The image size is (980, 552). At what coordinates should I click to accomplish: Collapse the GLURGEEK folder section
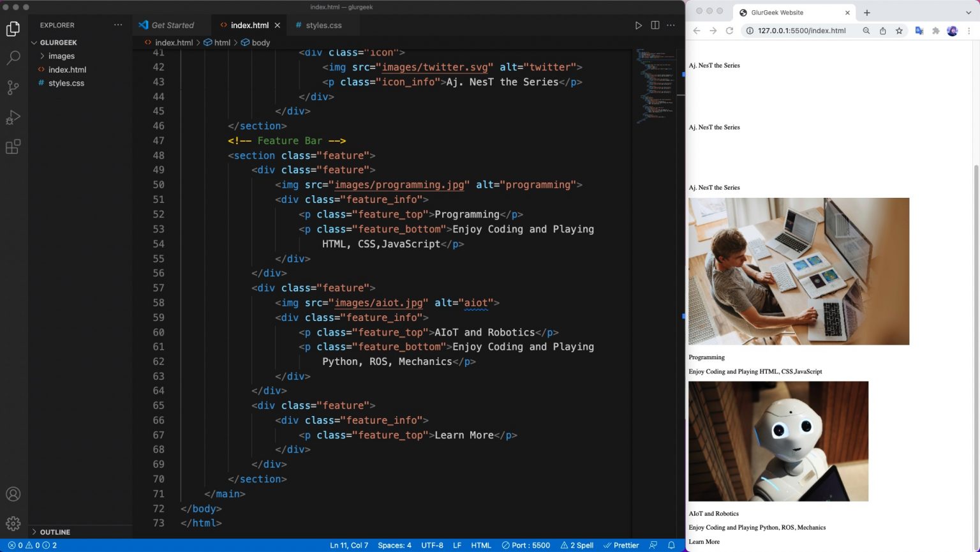click(x=57, y=42)
